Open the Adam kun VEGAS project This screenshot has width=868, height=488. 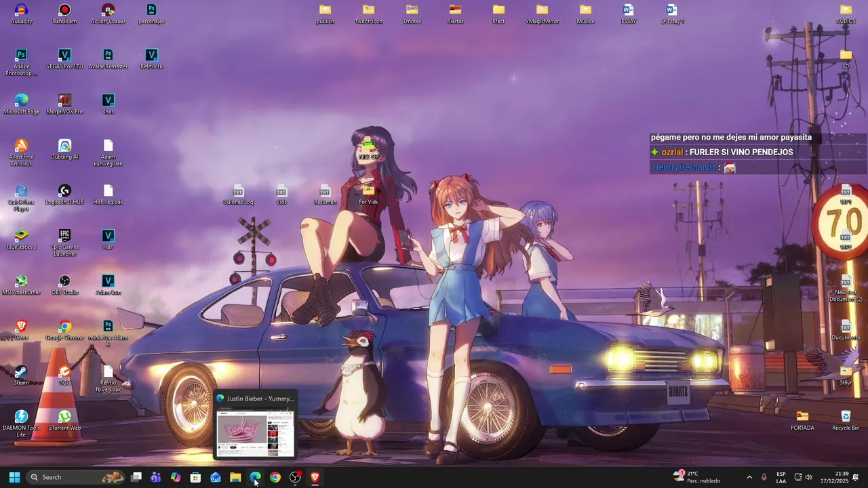[108, 285]
